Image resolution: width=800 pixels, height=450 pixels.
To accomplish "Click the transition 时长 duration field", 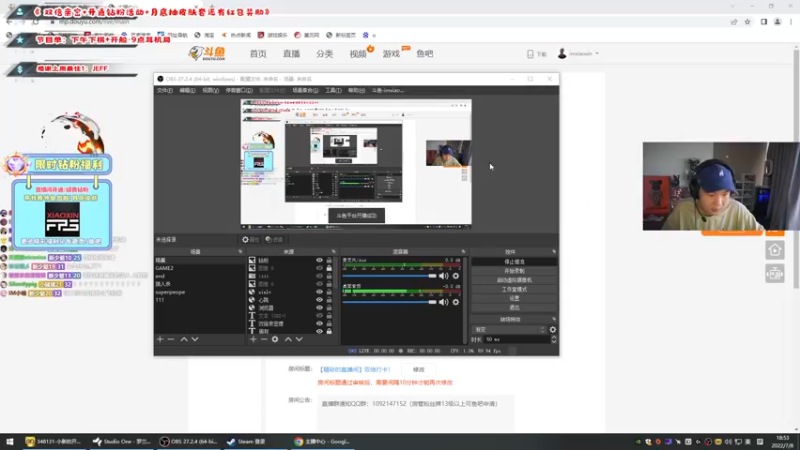I will (x=516, y=339).
